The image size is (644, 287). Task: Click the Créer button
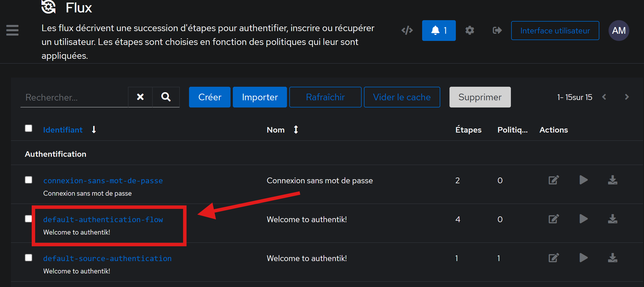[210, 97]
